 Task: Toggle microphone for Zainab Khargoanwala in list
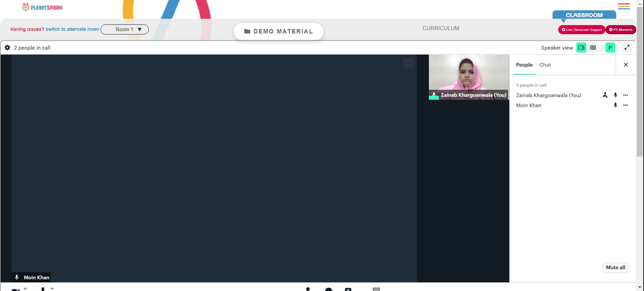pyautogui.click(x=615, y=95)
